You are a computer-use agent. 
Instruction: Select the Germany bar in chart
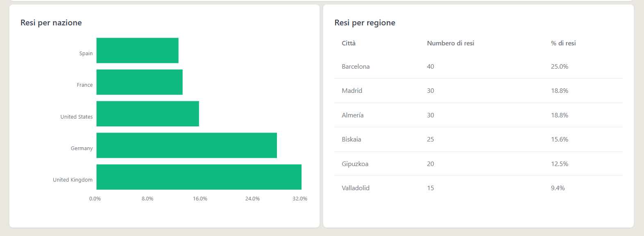(x=186, y=145)
